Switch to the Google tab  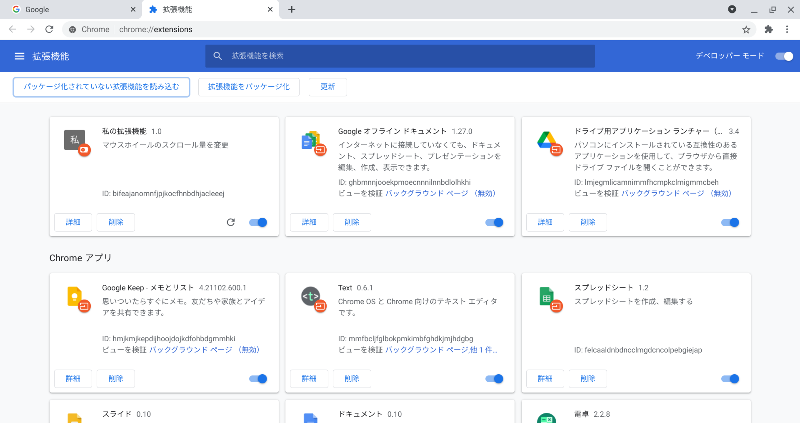[x=71, y=9]
